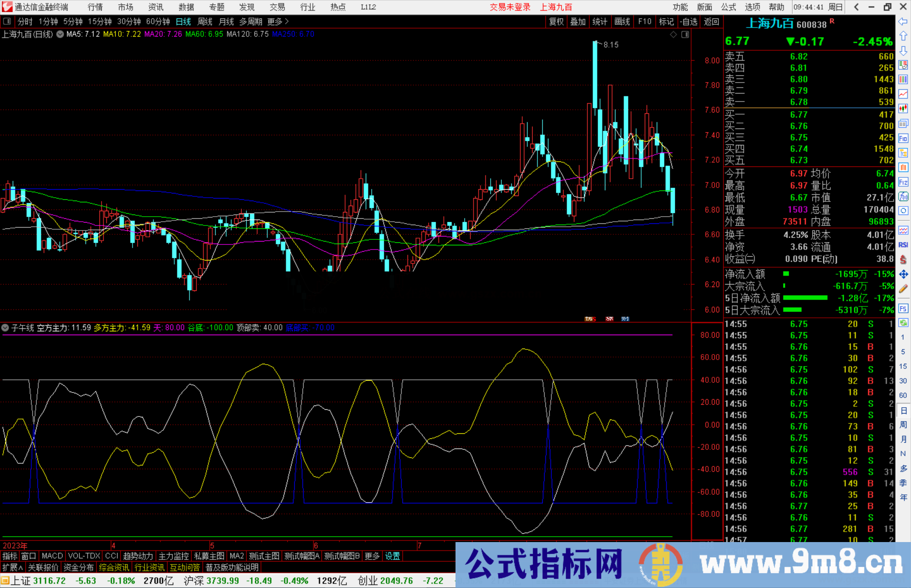
Task: Switch sidebar period toggle to 周
Action: (903, 424)
